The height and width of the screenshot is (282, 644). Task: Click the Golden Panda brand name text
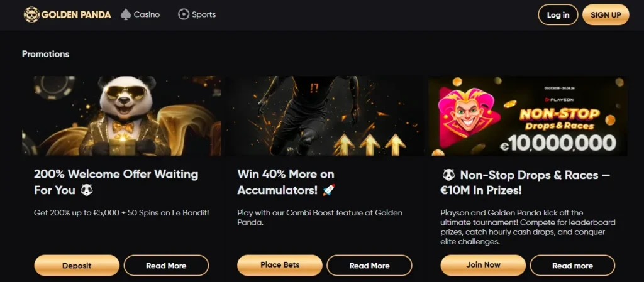76,14
